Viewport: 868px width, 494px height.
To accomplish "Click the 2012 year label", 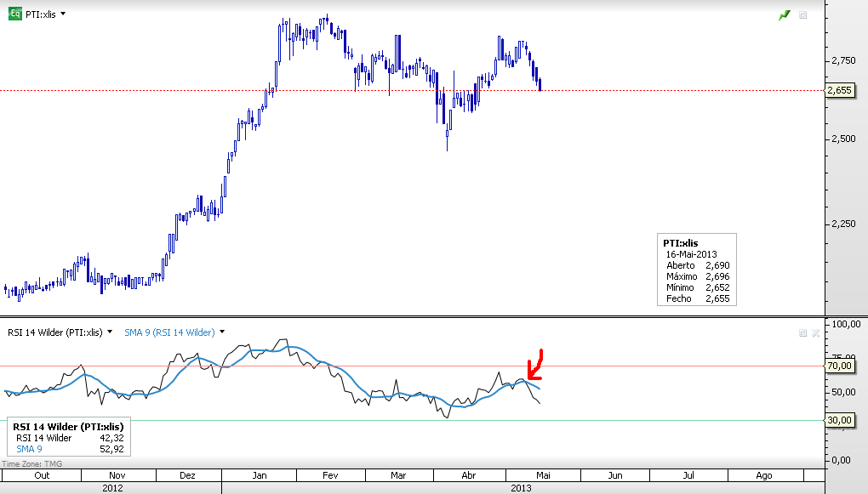I will pos(112,488).
